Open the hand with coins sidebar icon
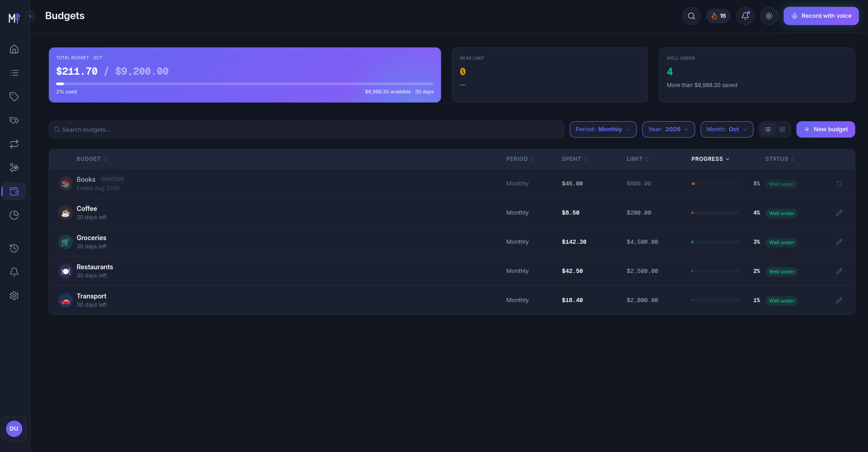The image size is (868, 452). click(x=14, y=168)
